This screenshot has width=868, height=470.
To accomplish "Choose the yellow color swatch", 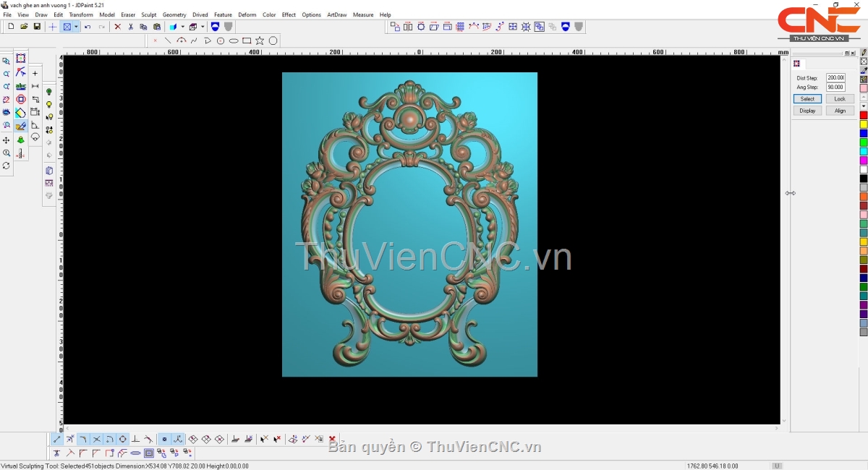I will coord(864,124).
